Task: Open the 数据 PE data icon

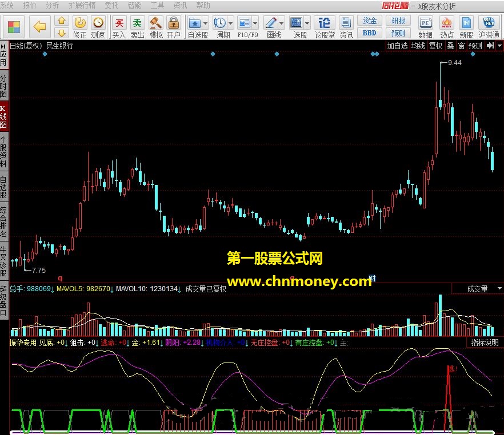Action: pyautogui.click(x=425, y=23)
